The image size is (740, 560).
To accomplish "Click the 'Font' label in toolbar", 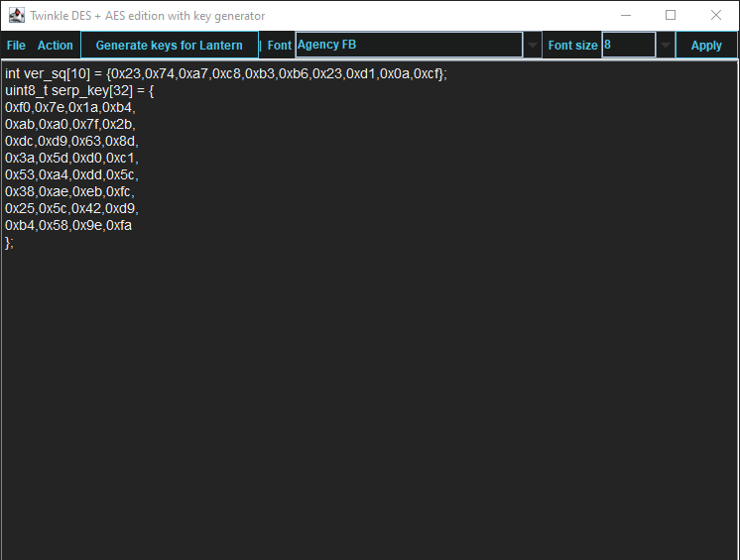I will coord(280,46).
